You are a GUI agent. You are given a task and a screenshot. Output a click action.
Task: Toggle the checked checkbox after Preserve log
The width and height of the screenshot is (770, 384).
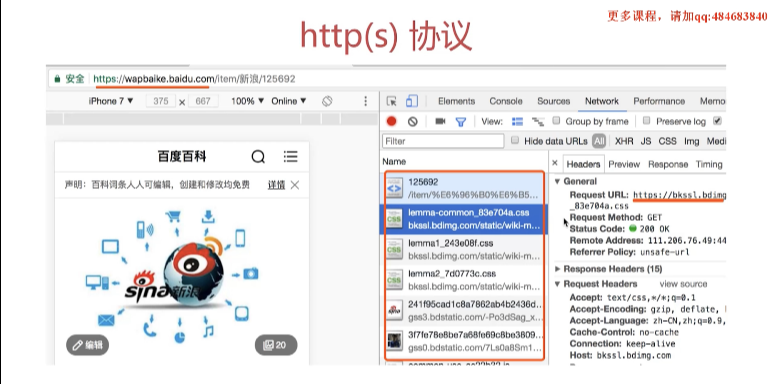coord(717,120)
